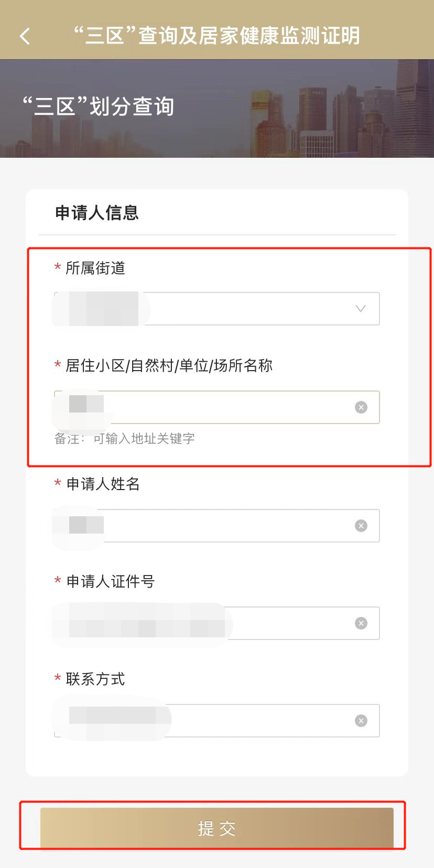434x868 pixels.
Task: Click the 提交 submit button
Action: [x=217, y=828]
